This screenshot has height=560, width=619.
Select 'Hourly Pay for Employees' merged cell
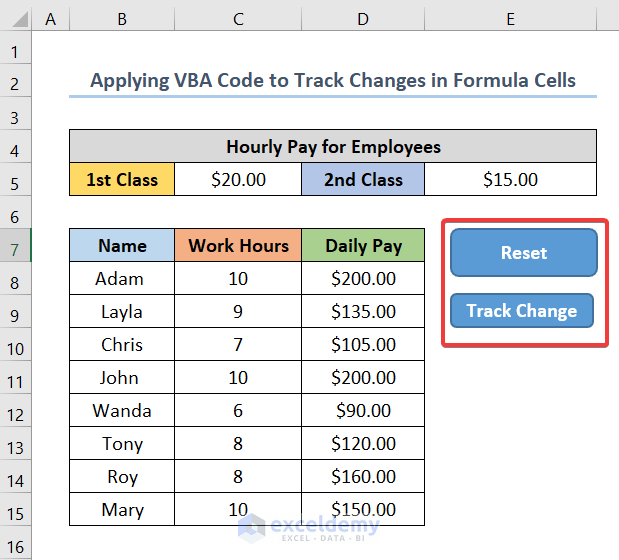click(333, 146)
